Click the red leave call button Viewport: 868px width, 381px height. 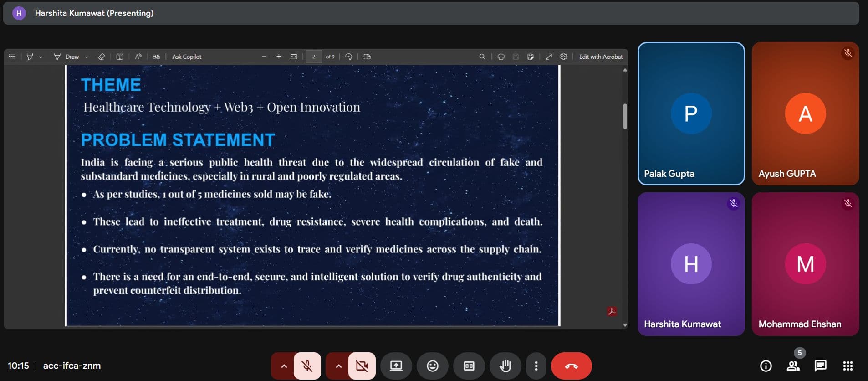point(571,366)
